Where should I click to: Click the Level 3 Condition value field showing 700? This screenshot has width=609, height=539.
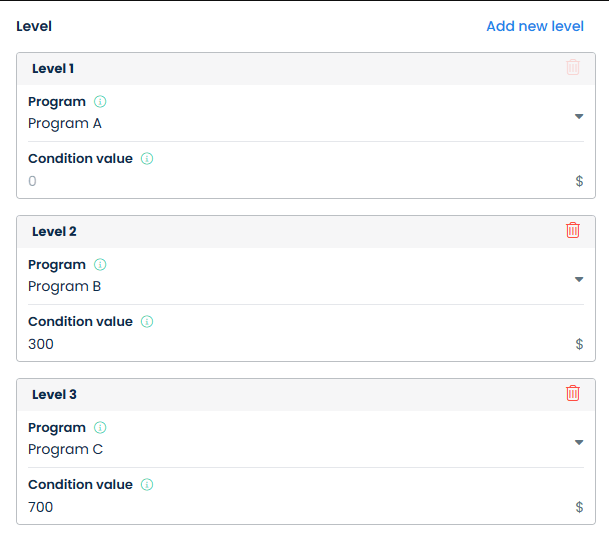point(290,507)
